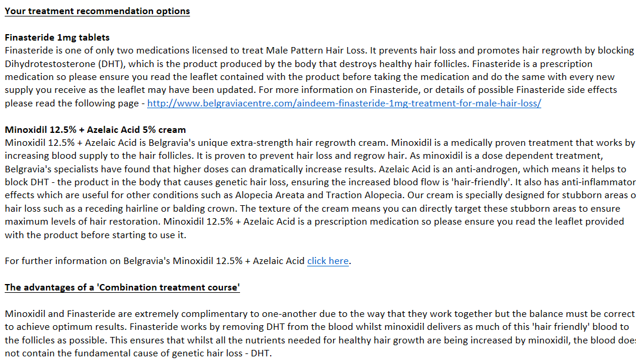This screenshot has height=364, width=636.
Task: Open the belgraviacentre.com Finasteride treatment URL
Action: [344, 103]
